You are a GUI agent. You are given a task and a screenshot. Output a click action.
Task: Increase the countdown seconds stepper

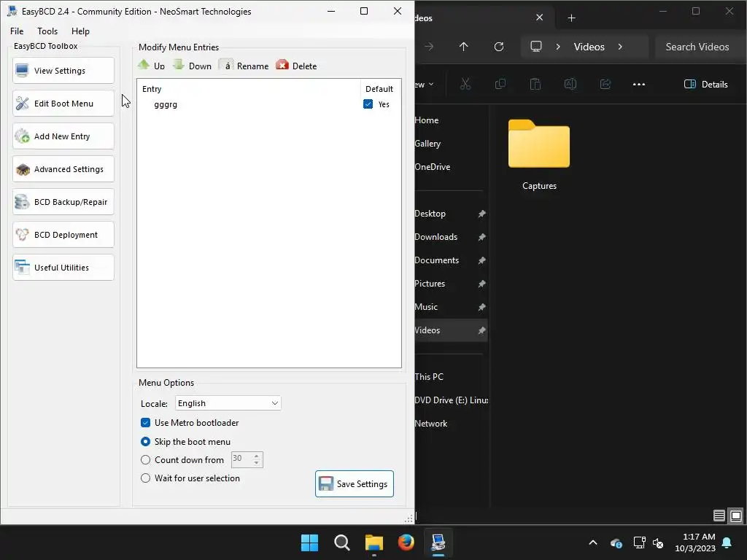pos(256,456)
